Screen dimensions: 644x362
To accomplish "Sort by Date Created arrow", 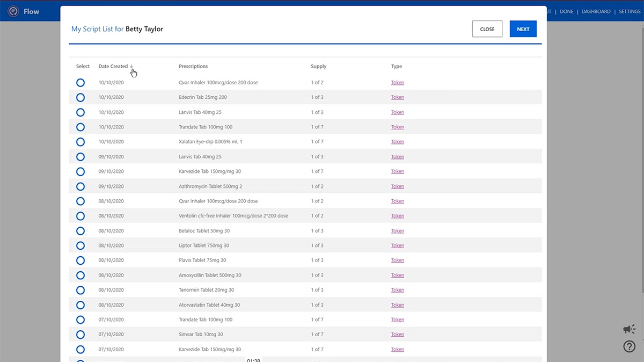I will tap(131, 67).
